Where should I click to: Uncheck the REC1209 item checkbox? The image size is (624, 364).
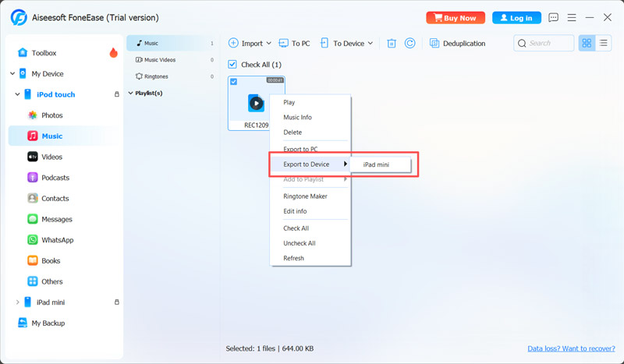point(233,82)
